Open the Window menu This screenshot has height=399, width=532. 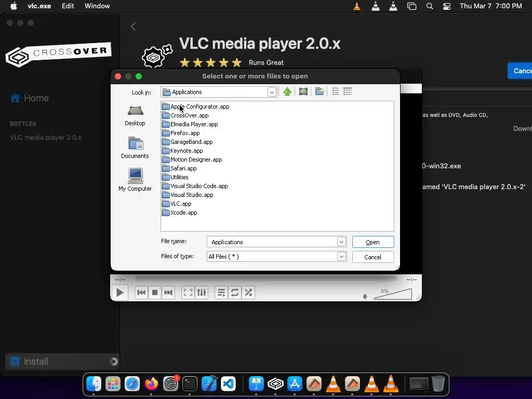[x=97, y=6]
